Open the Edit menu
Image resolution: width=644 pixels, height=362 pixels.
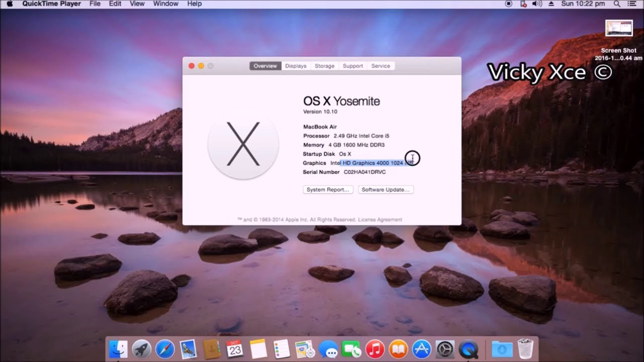coord(115,4)
